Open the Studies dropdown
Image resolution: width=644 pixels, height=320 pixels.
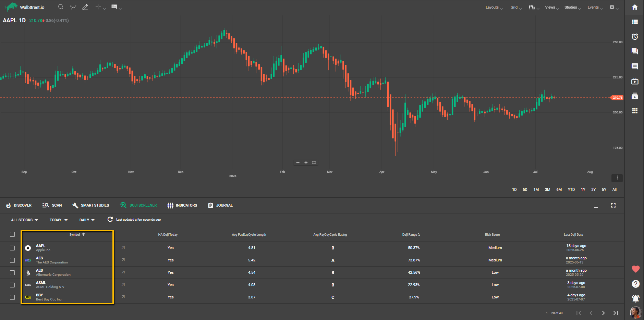572,7
